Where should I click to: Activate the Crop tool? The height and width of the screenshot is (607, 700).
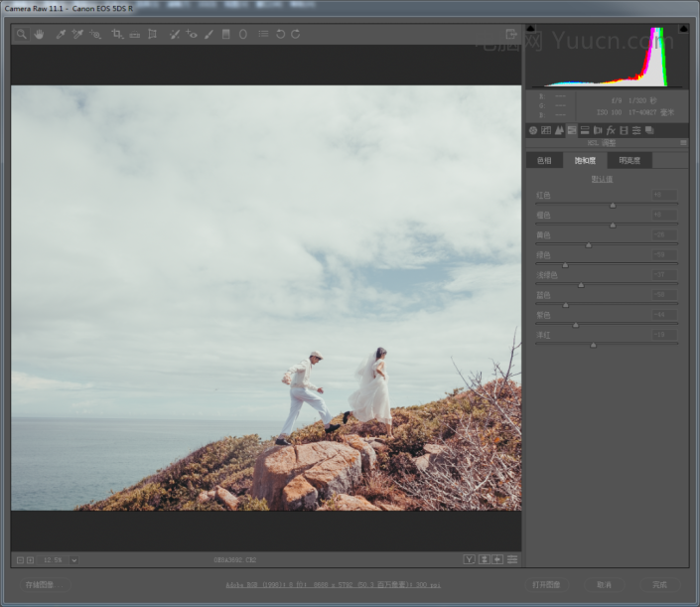click(x=117, y=34)
